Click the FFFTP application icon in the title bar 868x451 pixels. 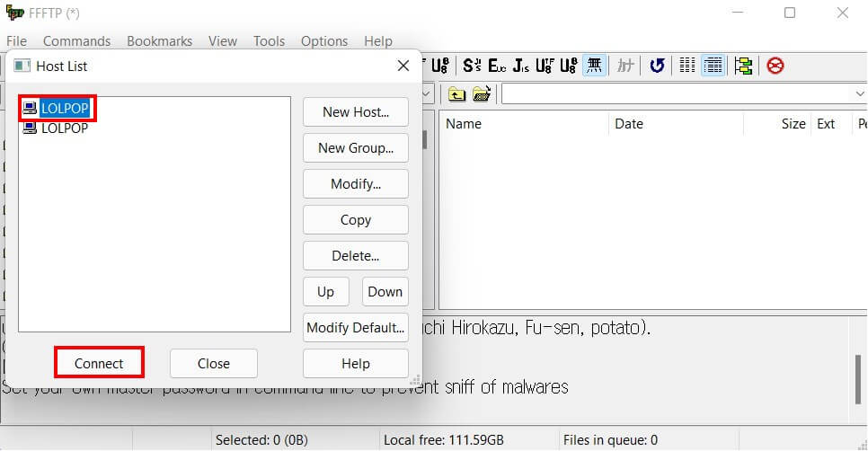pyautogui.click(x=15, y=13)
